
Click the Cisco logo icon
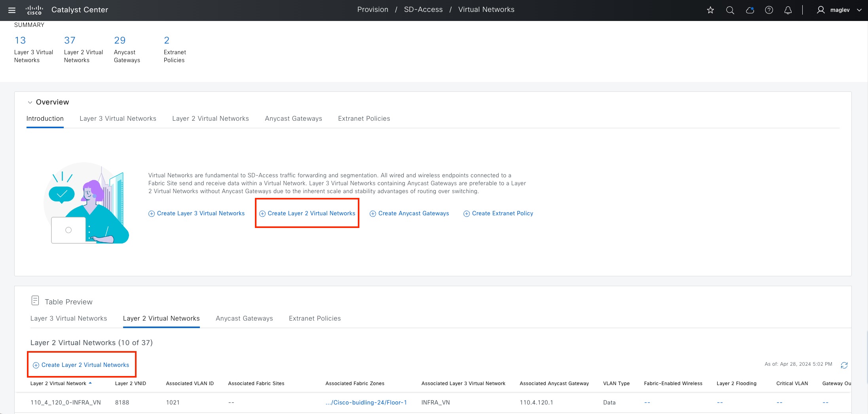[x=34, y=10]
